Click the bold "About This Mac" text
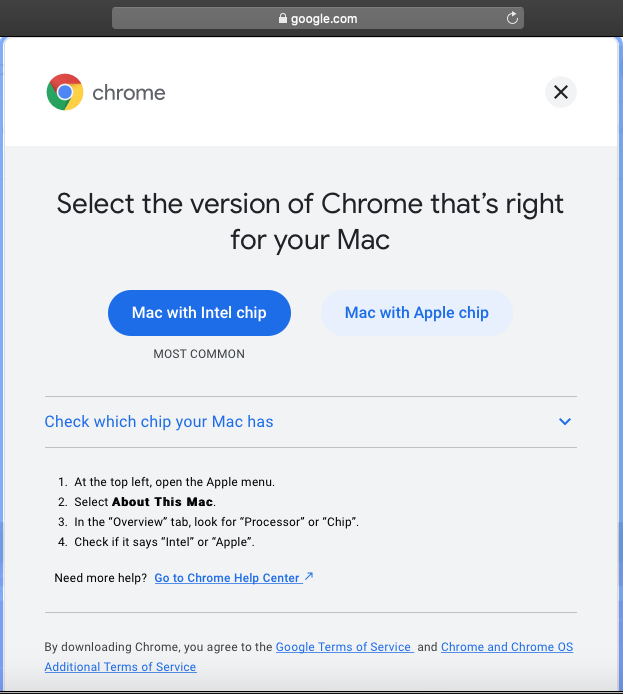 (x=162, y=502)
